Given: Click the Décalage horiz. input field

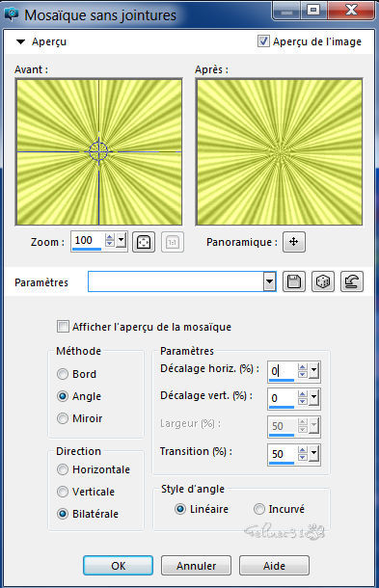Looking at the screenshot, I should (x=284, y=371).
